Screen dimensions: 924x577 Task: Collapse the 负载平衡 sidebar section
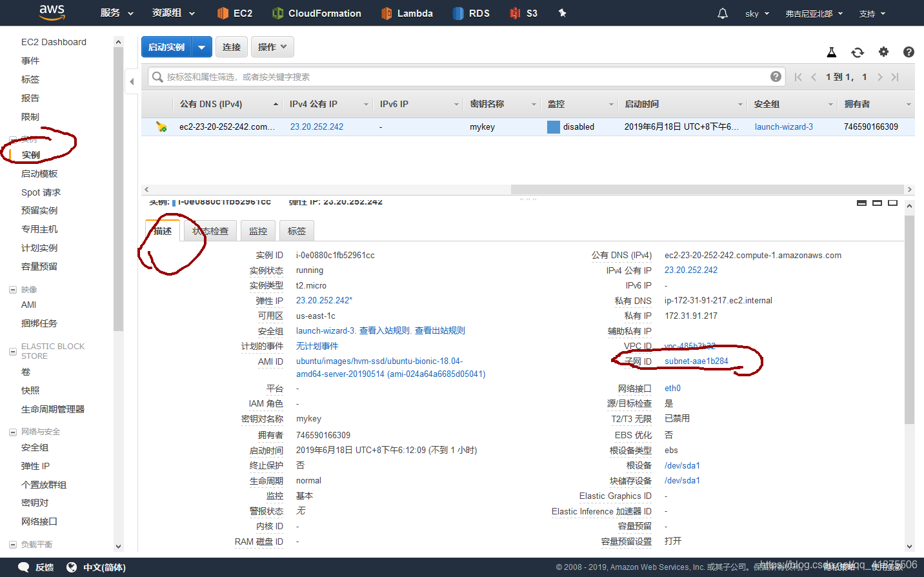[13, 545]
